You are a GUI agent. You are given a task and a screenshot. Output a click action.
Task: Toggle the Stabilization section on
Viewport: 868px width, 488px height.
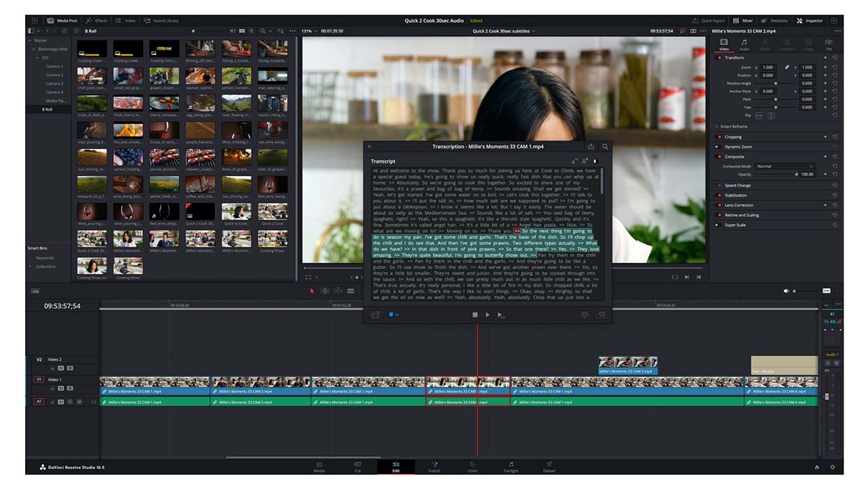click(x=719, y=195)
